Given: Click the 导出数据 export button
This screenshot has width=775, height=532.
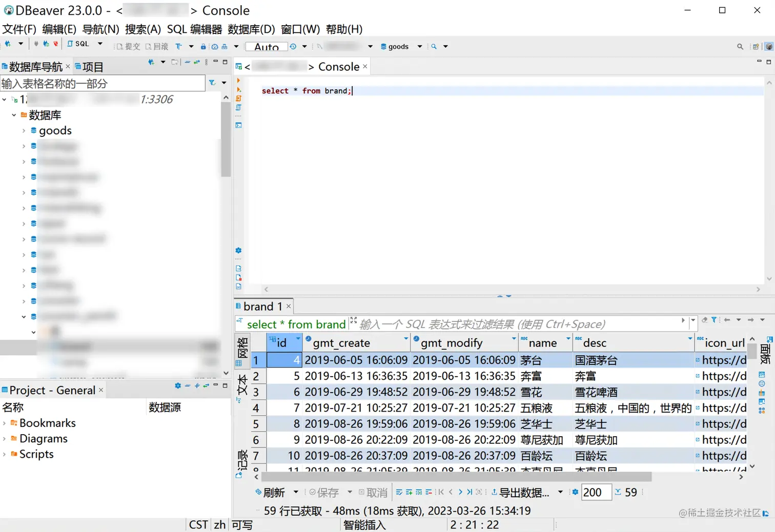Looking at the screenshot, I should coord(520,493).
